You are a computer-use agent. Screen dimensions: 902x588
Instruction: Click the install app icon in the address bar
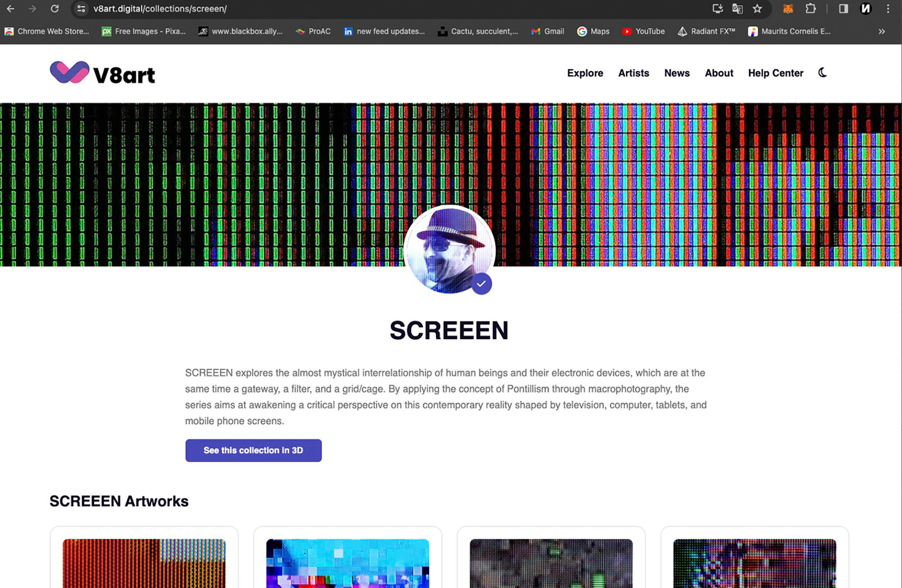tap(717, 8)
